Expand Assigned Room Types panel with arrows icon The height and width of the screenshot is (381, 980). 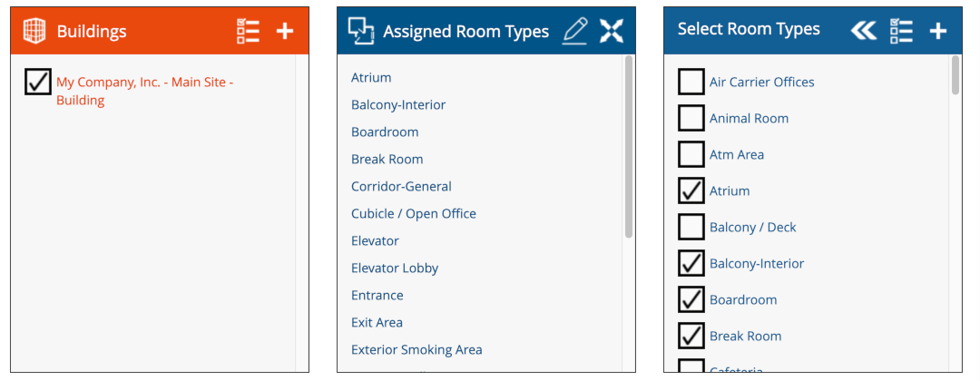coord(612,31)
